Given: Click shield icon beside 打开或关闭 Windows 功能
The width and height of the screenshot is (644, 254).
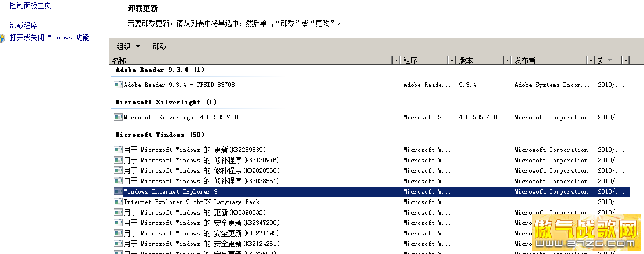Looking at the screenshot, I should click(x=2, y=38).
